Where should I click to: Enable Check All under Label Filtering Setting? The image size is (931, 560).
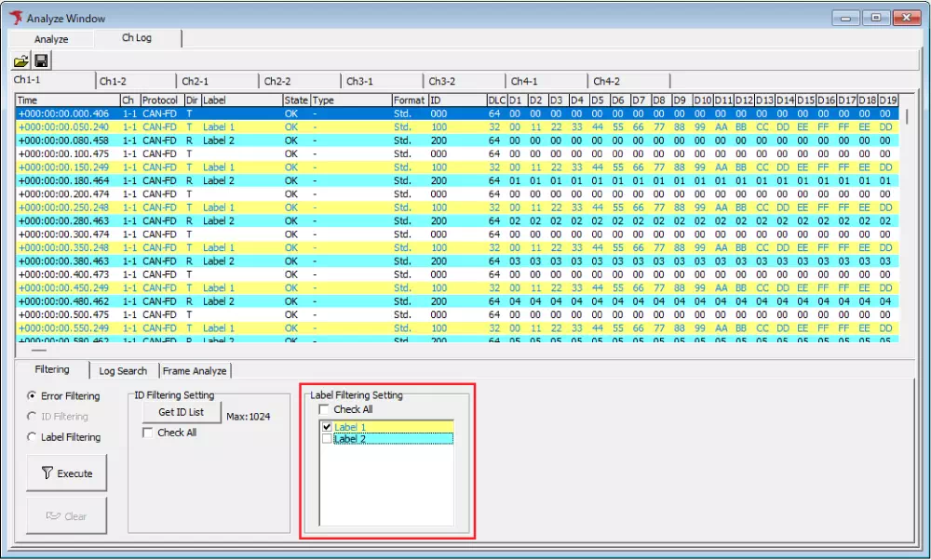pyautogui.click(x=323, y=409)
